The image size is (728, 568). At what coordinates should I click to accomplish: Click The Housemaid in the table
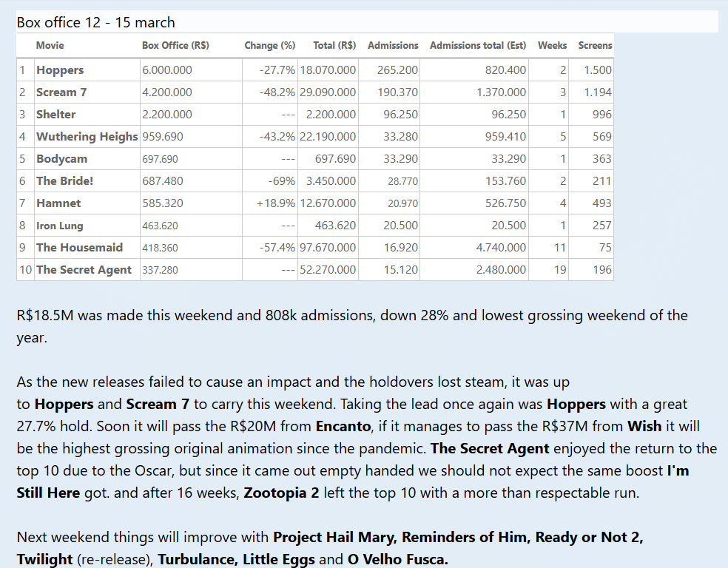tap(79, 248)
